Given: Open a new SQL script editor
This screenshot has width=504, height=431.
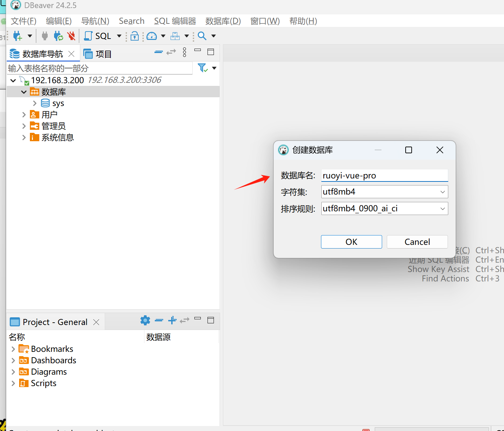Looking at the screenshot, I should click(98, 36).
